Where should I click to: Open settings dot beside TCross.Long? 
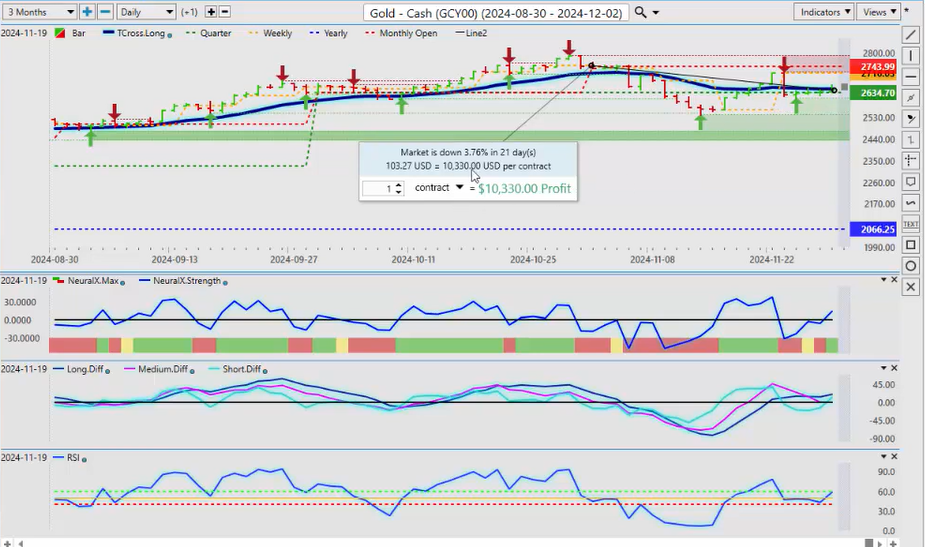pyautogui.click(x=170, y=35)
